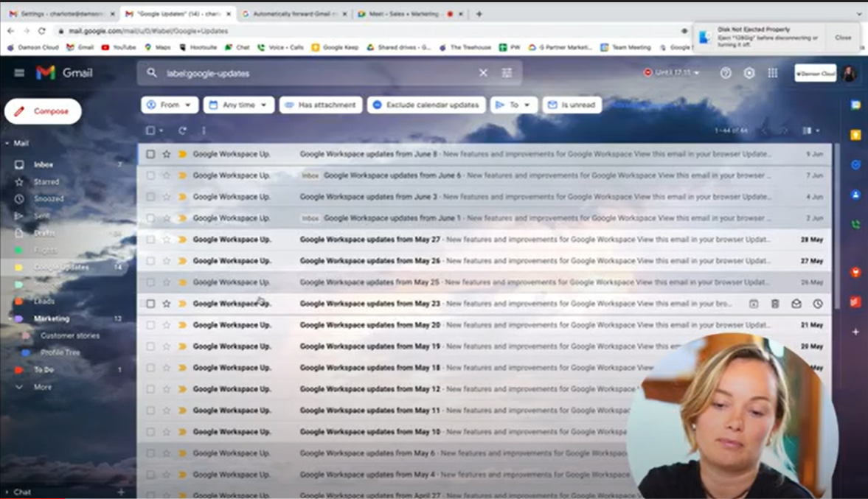Open the YouTube bookmark
Viewport: 868px width, 499px height.
[119, 48]
